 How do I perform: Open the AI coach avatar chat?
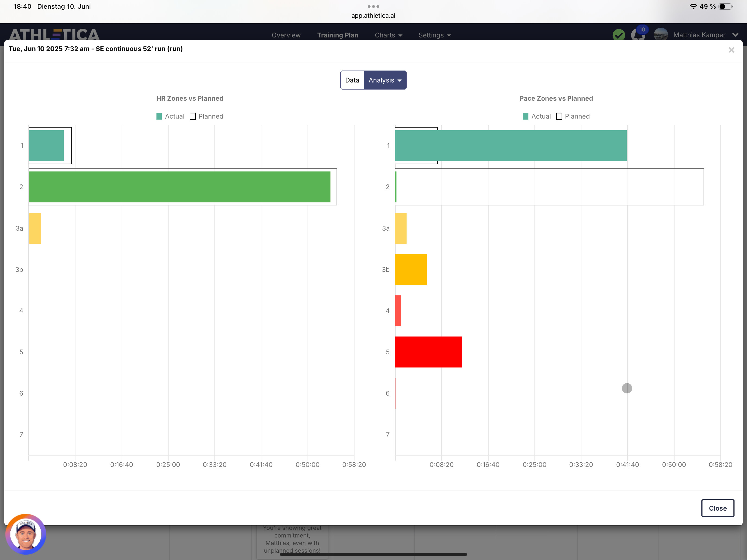point(26,534)
